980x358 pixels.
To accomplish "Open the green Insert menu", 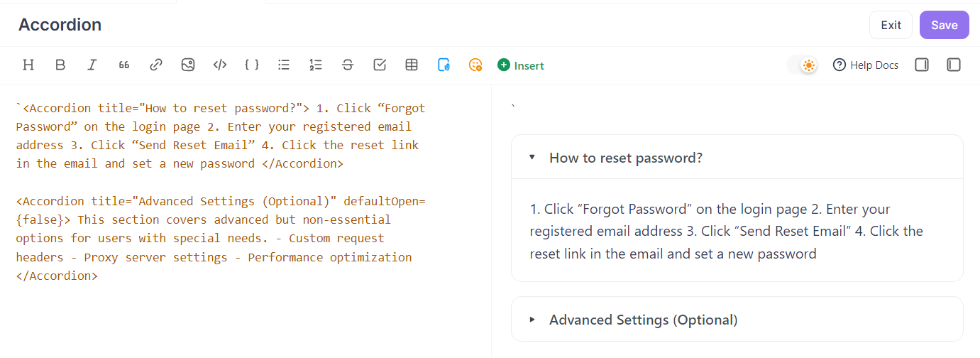I will tap(521, 65).
